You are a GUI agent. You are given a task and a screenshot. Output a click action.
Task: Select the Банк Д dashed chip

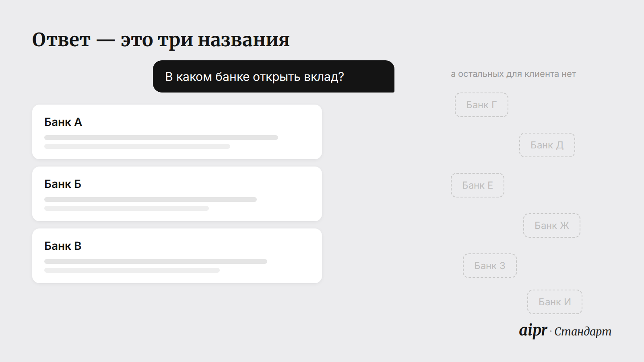(x=547, y=145)
